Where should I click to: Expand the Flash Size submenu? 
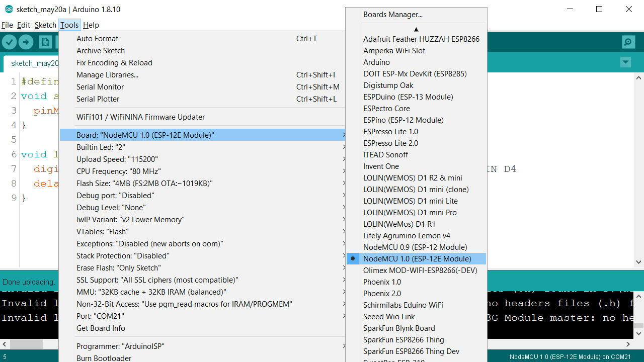click(203, 183)
